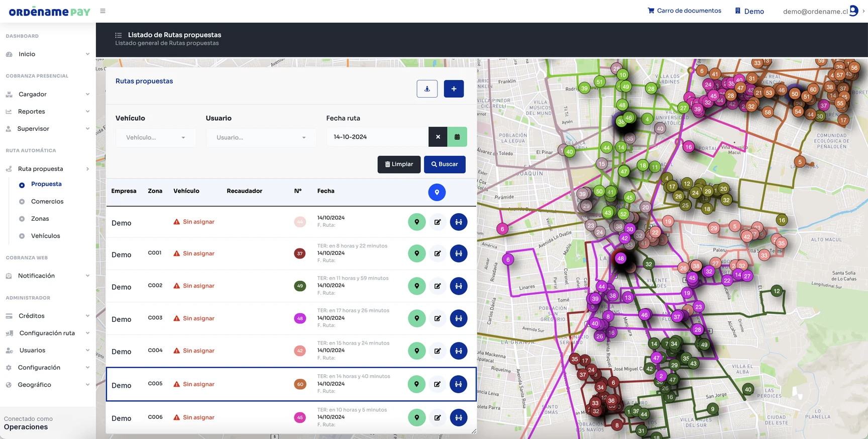This screenshot has height=439, width=868.
Task: Edit the C001 route
Action: pyautogui.click(x=438, y=253)
